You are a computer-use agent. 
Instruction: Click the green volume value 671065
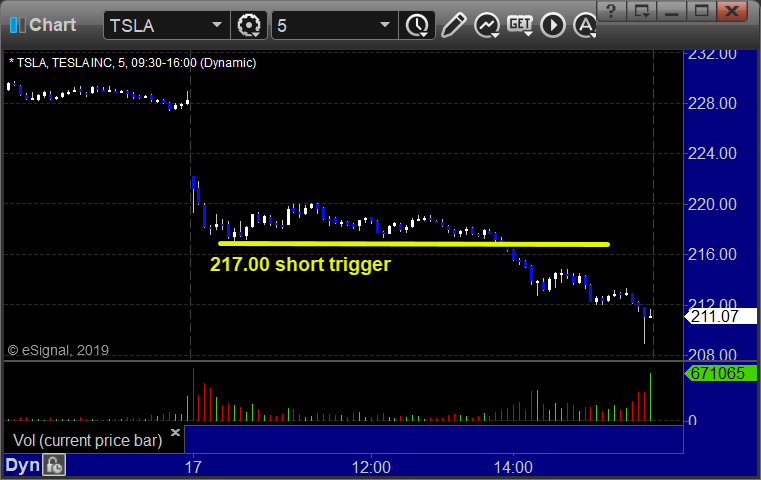coord(721,373)
